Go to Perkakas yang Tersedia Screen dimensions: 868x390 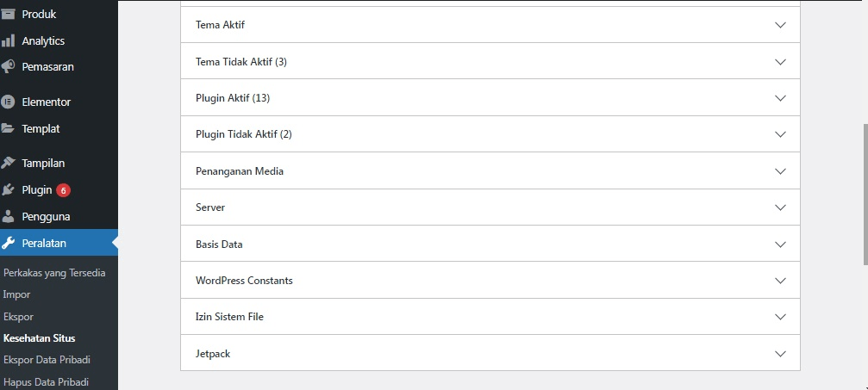tap(54, 273)
